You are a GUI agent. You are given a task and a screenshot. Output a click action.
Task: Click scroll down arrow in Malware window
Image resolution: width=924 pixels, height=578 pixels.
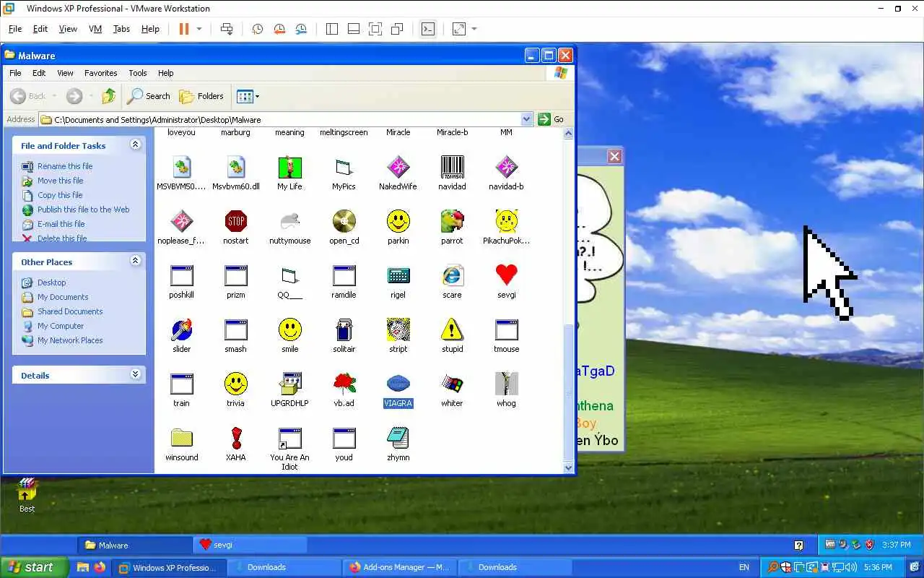point(568,468)
